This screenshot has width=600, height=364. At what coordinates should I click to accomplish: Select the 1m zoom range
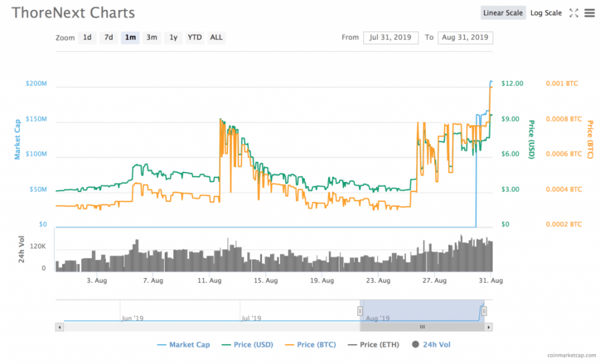pos(130,37)
